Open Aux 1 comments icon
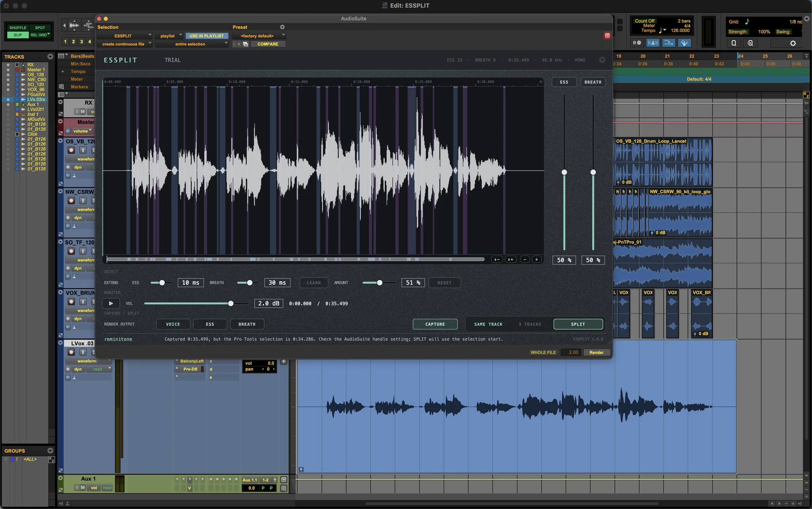Viewport: 812px width, 509px height. (x=284, y=488)
